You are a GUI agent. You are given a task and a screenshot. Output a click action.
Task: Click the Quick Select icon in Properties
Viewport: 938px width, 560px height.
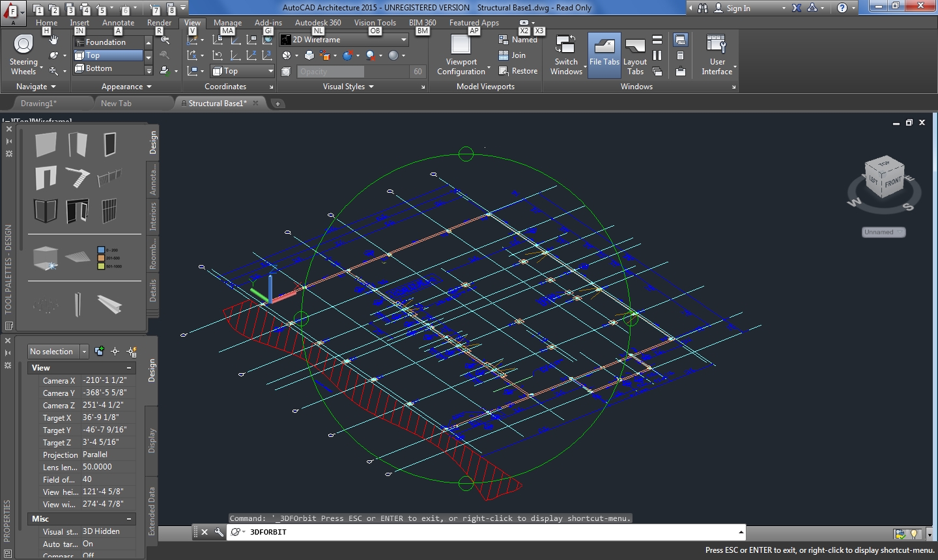pyautogui.click(x=132, y=352)
